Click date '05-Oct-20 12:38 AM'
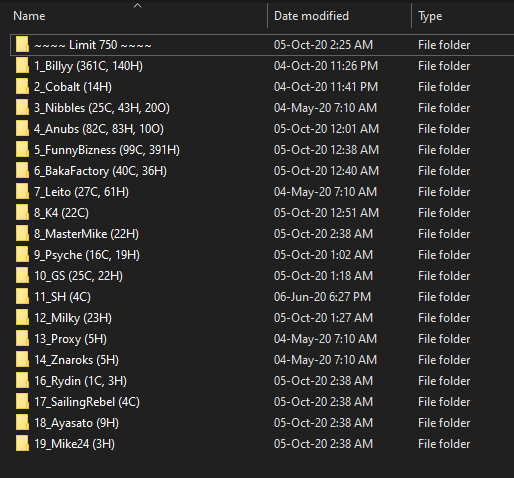Screen dimensions: 514x478 pos(326,150)
